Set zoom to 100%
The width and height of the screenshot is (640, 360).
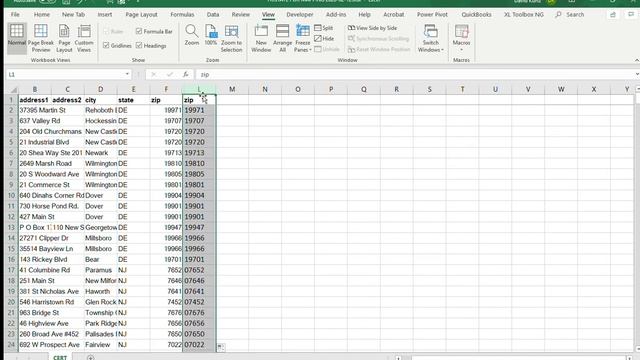[x=211, y=35]
